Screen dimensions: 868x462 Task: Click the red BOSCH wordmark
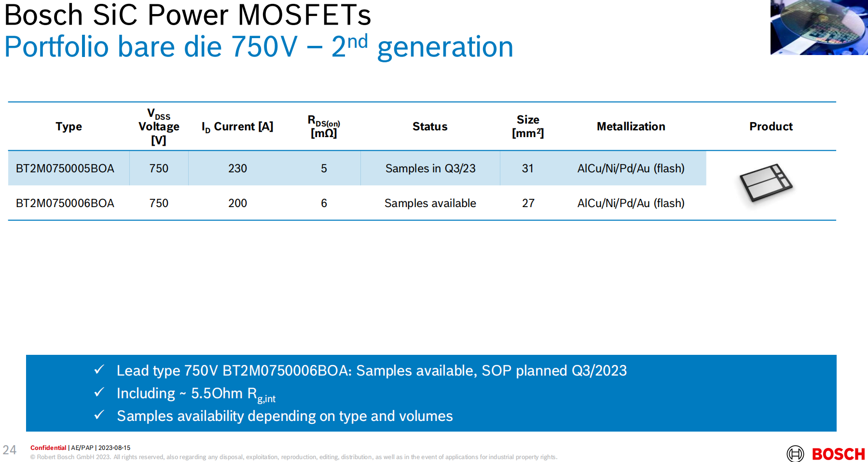click(838, 454)
